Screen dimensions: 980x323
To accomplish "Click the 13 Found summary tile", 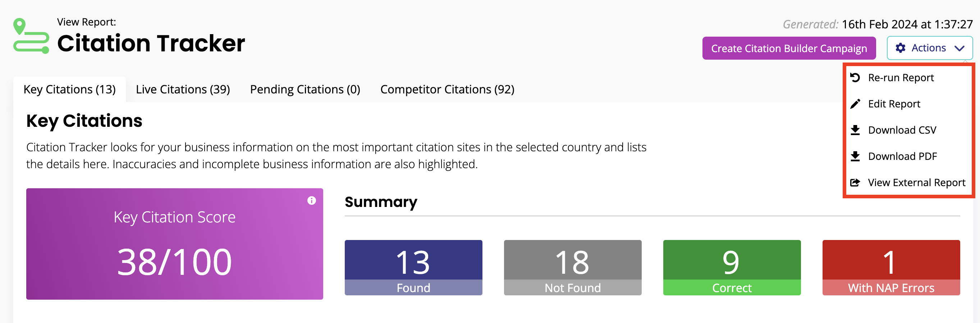I will click(413, 268).
